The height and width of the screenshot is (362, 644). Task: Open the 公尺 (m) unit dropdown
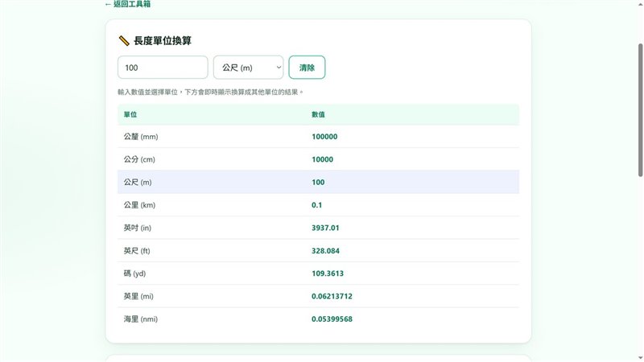tap(249, 68)
